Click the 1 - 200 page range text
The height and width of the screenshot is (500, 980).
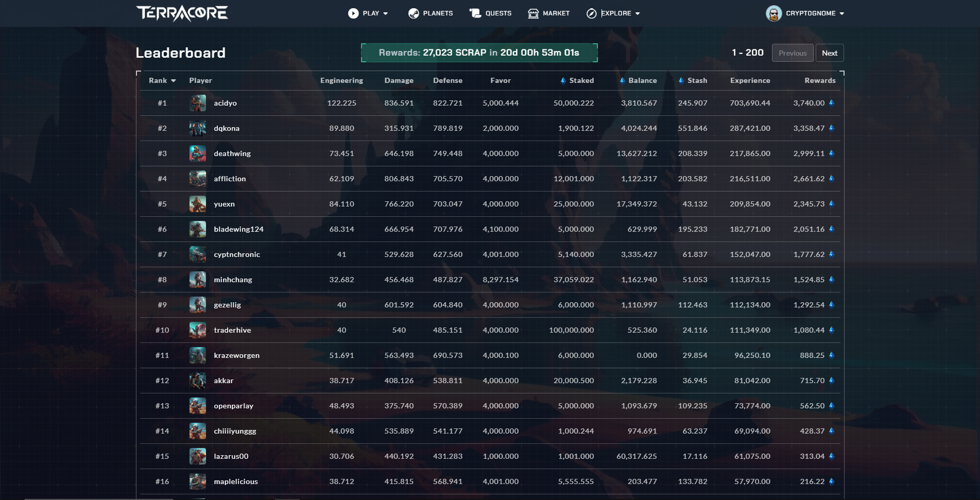tap(748, 53)
